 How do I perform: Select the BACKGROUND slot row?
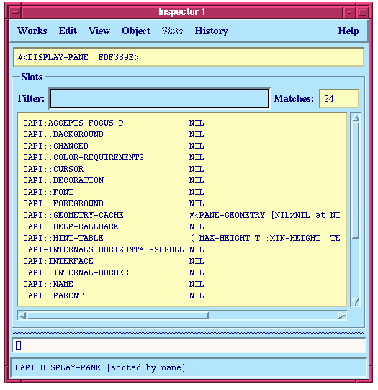point(182,134)
